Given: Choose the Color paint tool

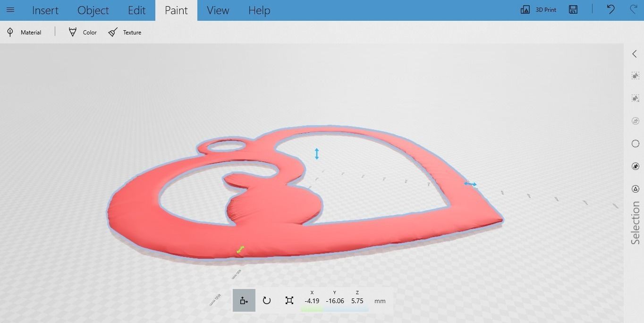Looking at the screenshot, I should coord(83,32).
